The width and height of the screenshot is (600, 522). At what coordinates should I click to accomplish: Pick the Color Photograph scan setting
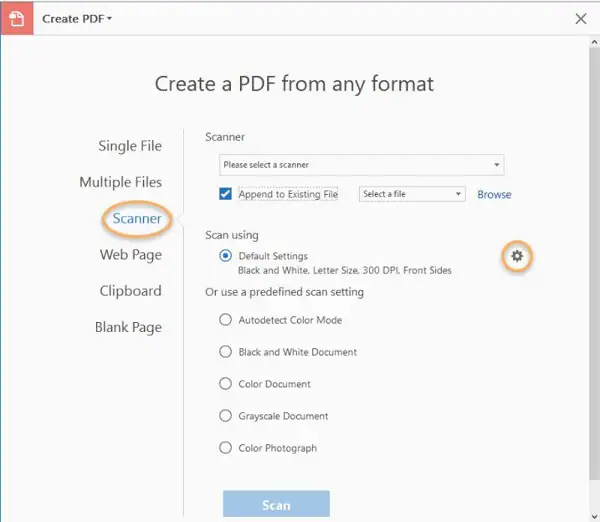coord(225,448)
